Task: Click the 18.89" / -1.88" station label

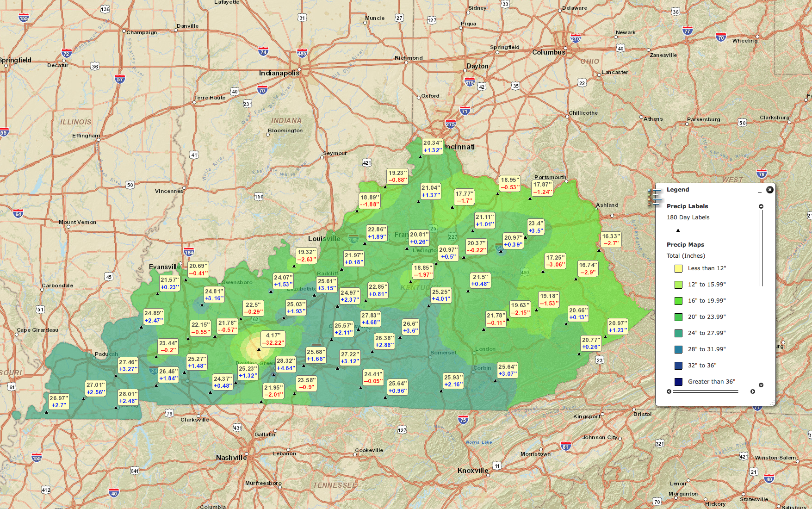Action: click(x=370, y=201)
